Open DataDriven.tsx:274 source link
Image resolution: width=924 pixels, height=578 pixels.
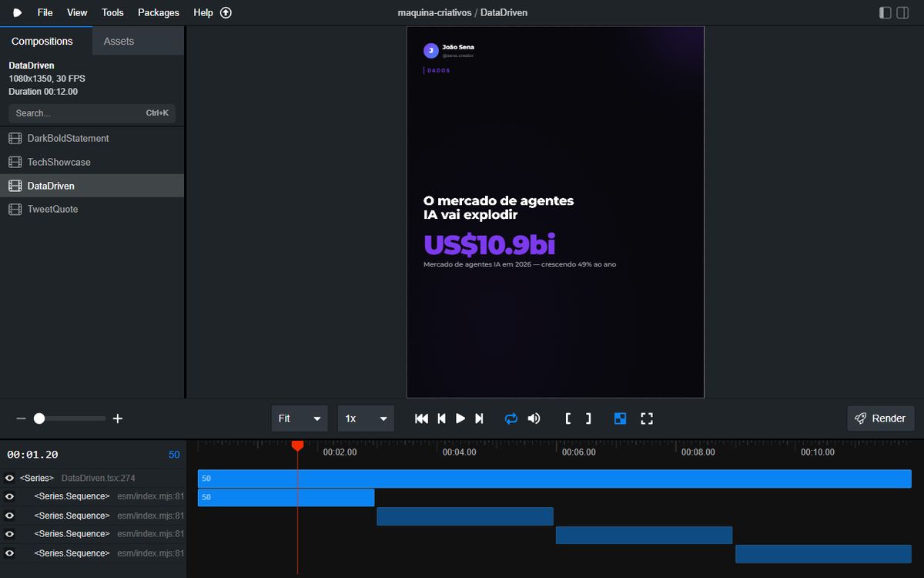tap(99, 479)
